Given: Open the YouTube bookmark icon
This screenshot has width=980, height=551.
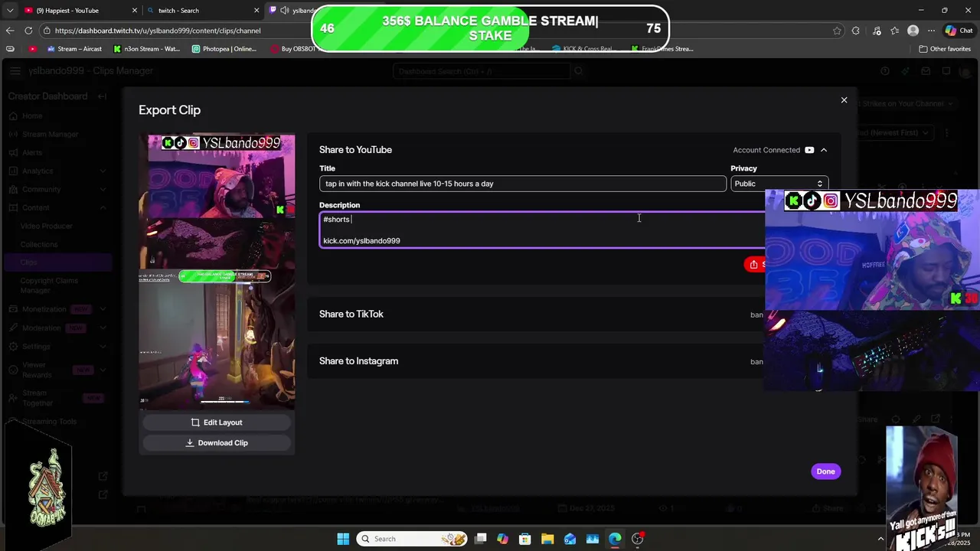Looking at the screenshot, I should (32, 49).
